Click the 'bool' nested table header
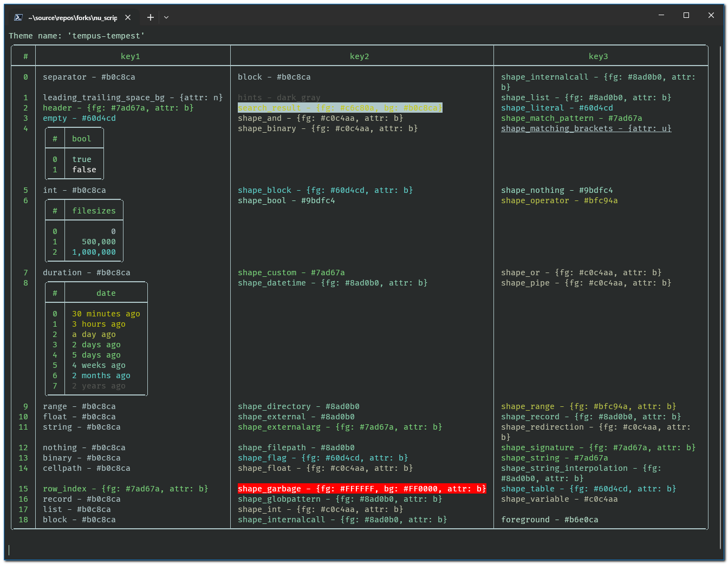This screenshot has height=564, width=728. (x=82, y=139)
